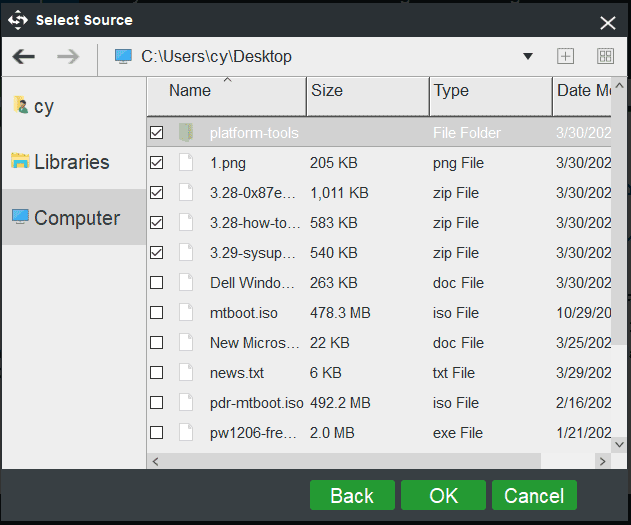This screenshot has width=631, height=525.
Task: Click the new folder plus icon
Action: tap(565, 57)
